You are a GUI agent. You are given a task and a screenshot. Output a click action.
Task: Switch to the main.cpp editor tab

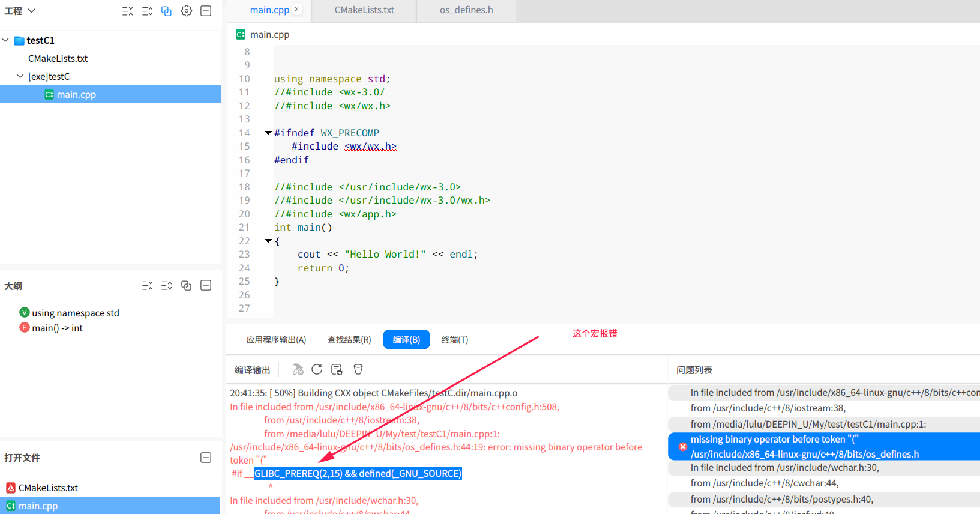269,10
